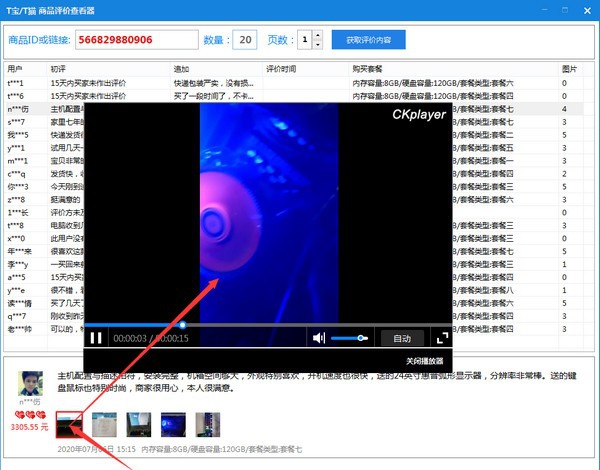
Task: Maximize the 商品评价查看器 window
Action: pyautogui.click(x=565, y=10)
